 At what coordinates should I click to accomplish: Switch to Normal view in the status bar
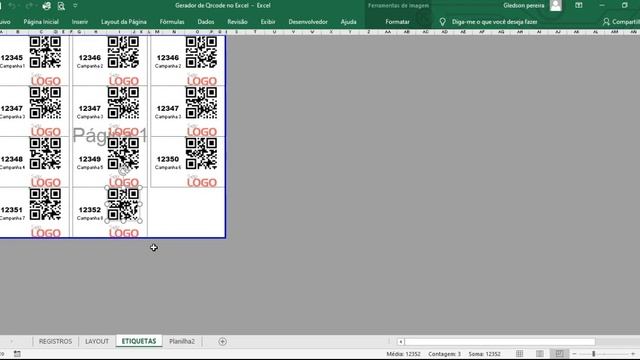click(x=520, y=354)
